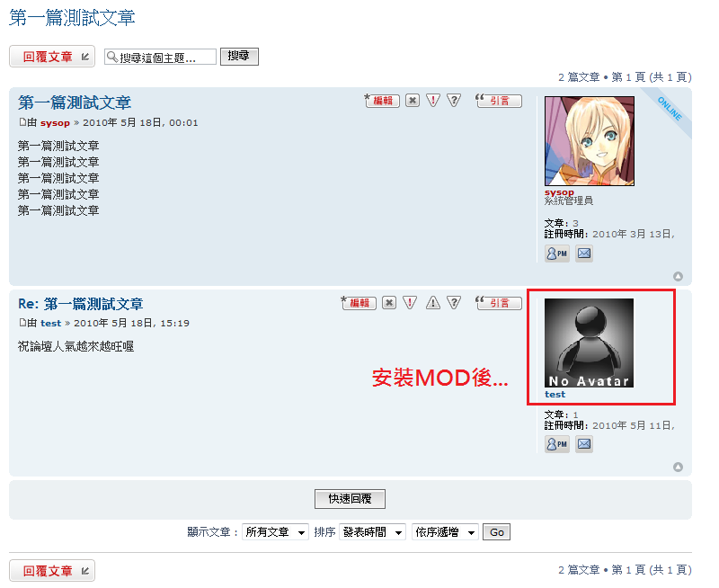
Task: Report sysop's post with the exclamation icon
Action: [x=433, y=101]
